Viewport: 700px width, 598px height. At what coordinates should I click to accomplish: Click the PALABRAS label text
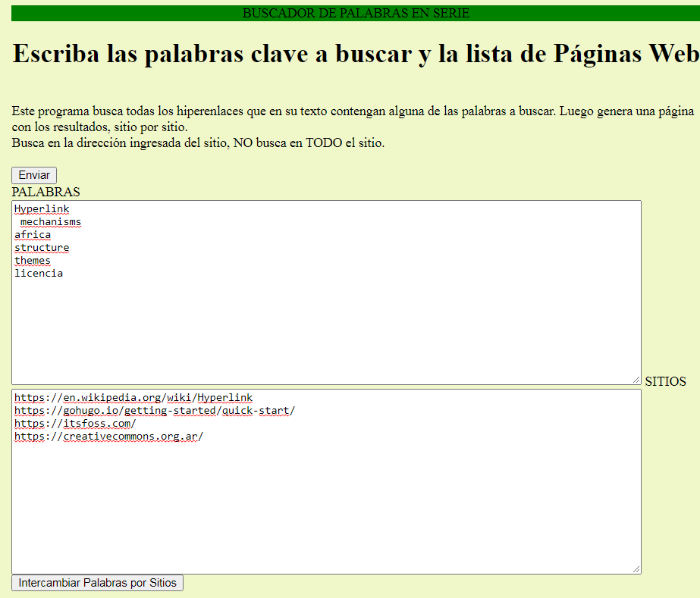tap(46, 192)
